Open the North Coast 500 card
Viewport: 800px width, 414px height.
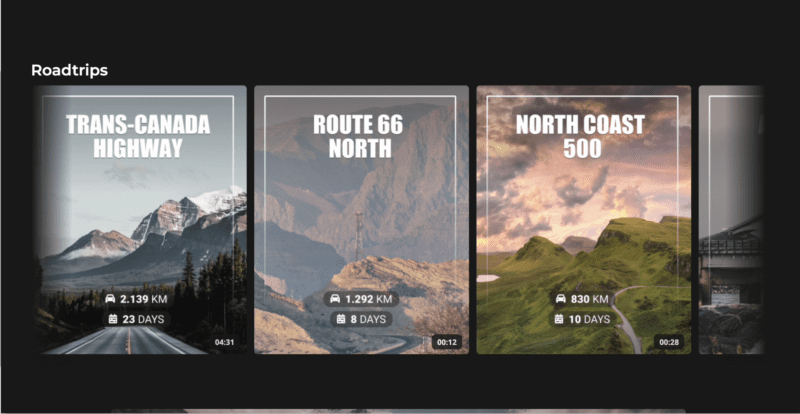(x=584, y=220)
